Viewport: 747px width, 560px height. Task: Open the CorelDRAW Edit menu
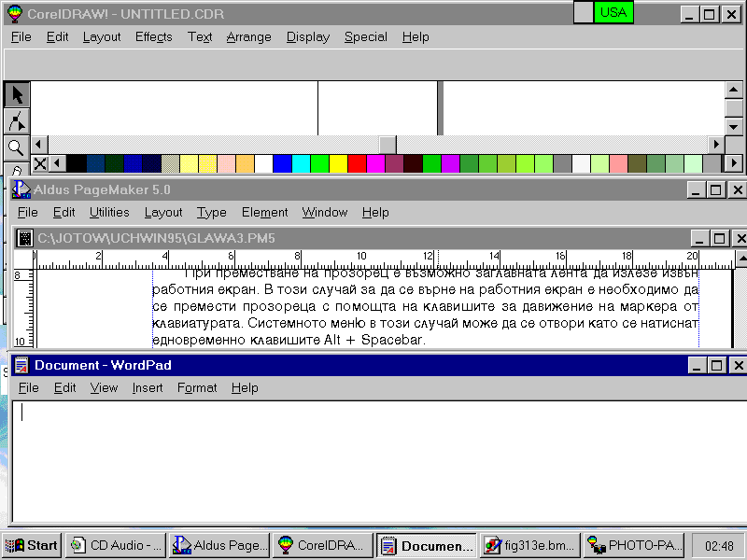pos(58,37)
